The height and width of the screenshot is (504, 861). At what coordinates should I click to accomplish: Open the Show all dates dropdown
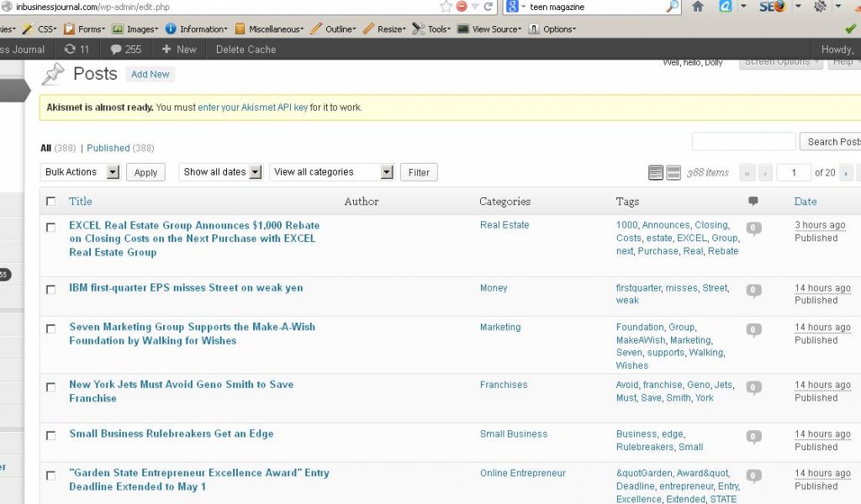pos(221,172)
